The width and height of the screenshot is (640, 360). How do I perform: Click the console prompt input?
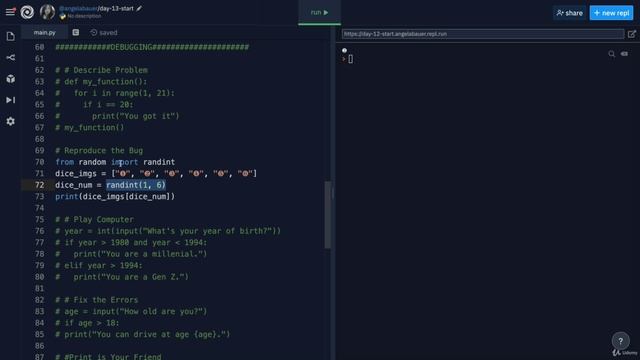pos(351,59)
